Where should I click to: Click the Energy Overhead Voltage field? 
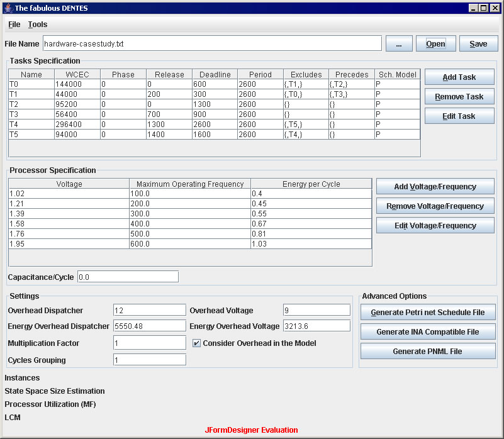point(316,326)
